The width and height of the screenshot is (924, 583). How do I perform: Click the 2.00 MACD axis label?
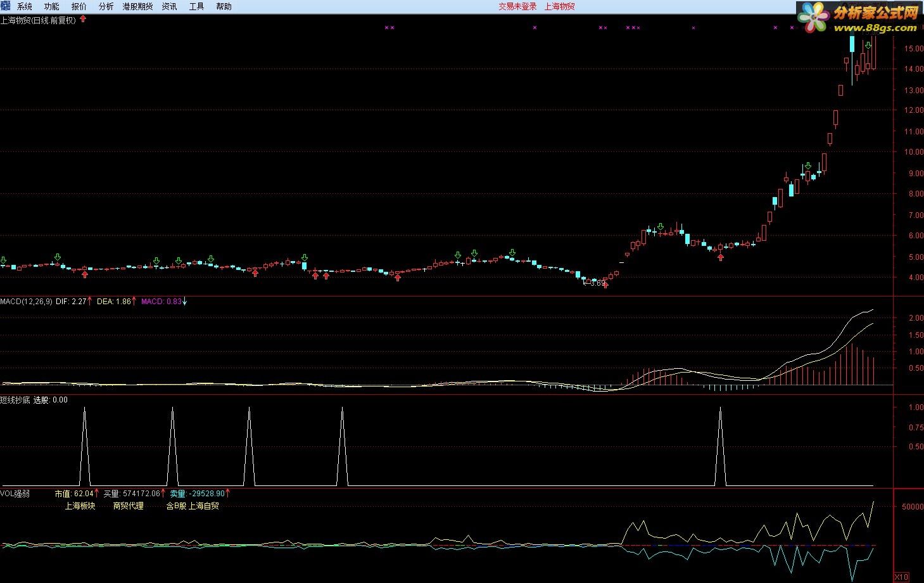pos(916,318)
